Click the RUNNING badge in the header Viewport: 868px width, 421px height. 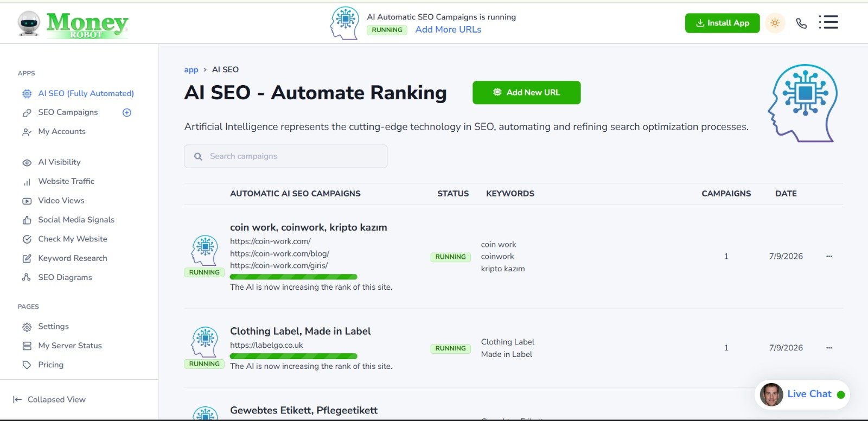[x=387, y=30]
